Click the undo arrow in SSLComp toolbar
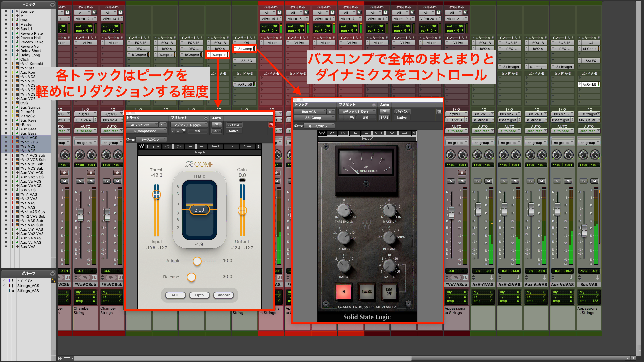Image resolution: width=644 pixels, height=362 pixels. (x=332, y=133)
